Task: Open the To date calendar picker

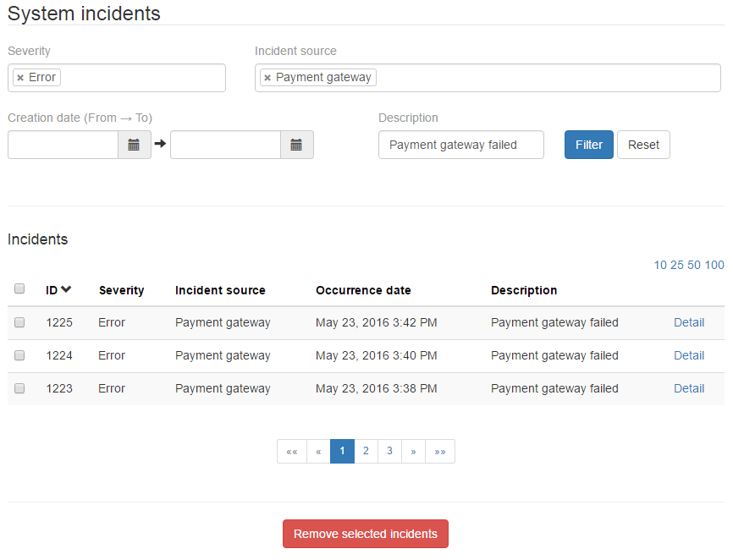Action: coord(296,145)
